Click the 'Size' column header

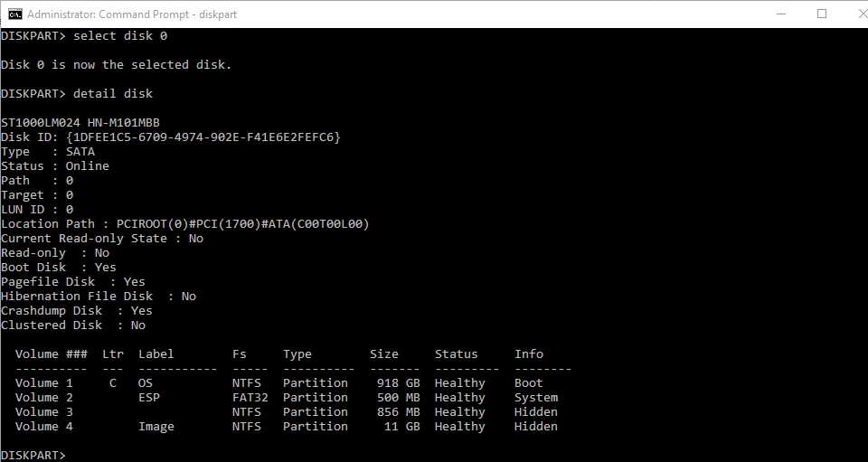tap(384, 354)
